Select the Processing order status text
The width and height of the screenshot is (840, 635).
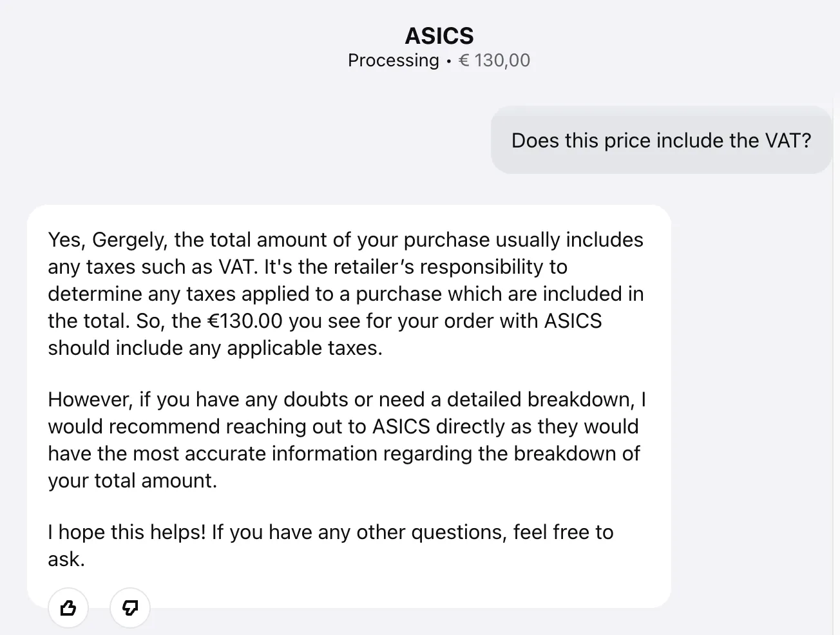393,60
